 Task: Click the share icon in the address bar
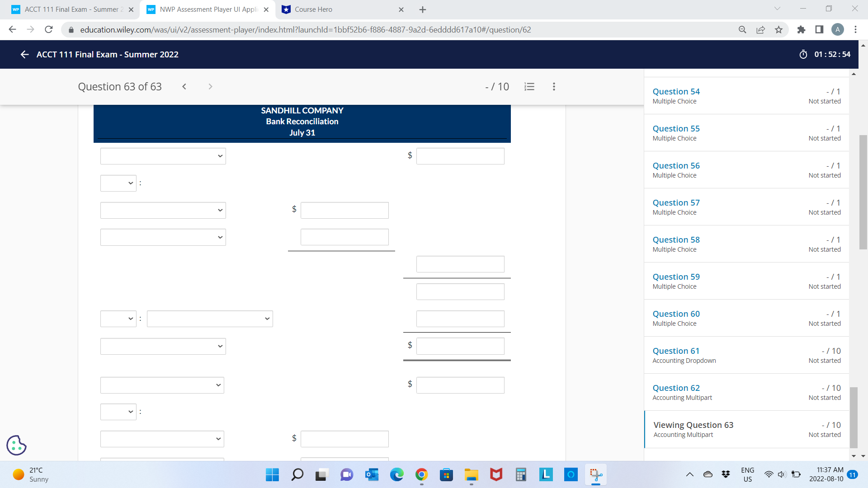[760, 29]
